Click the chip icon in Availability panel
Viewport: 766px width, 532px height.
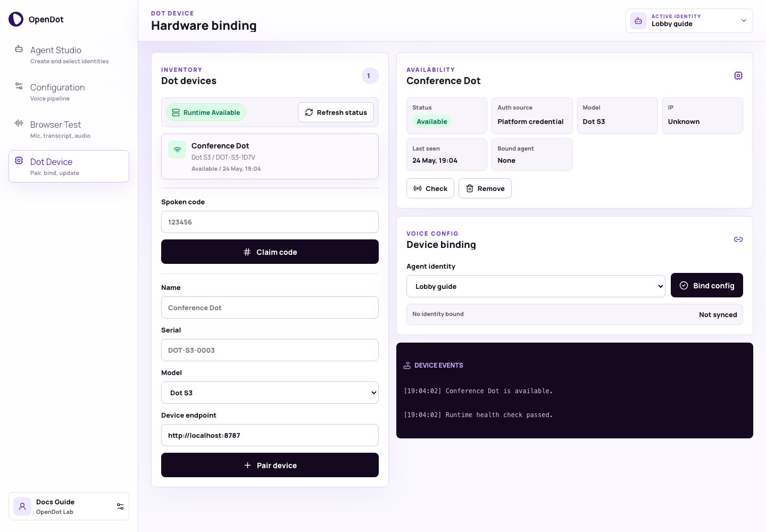click(x=738, y=76)
